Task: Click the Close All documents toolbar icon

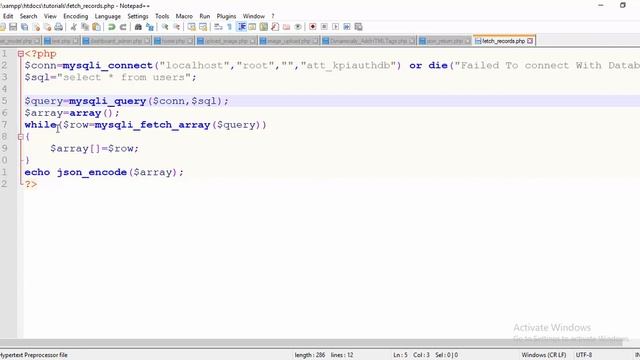Action: point(47,27)
